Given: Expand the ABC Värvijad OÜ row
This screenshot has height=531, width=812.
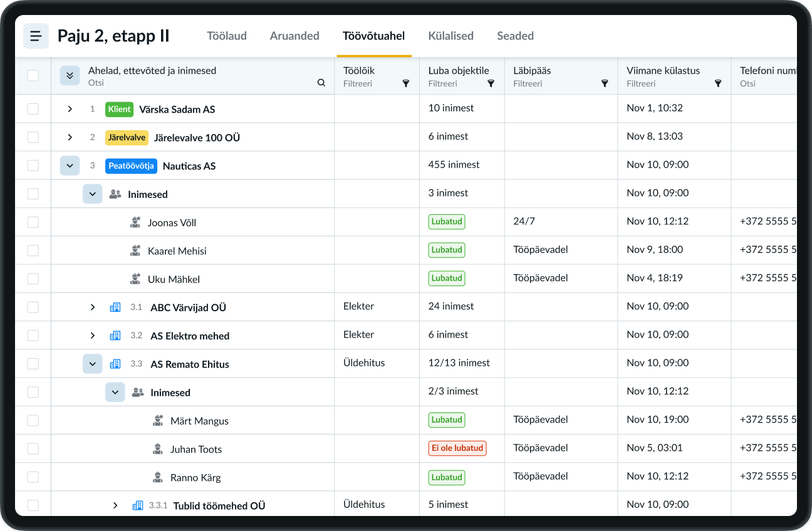Looking at the screenshot, I should (92, 307).
